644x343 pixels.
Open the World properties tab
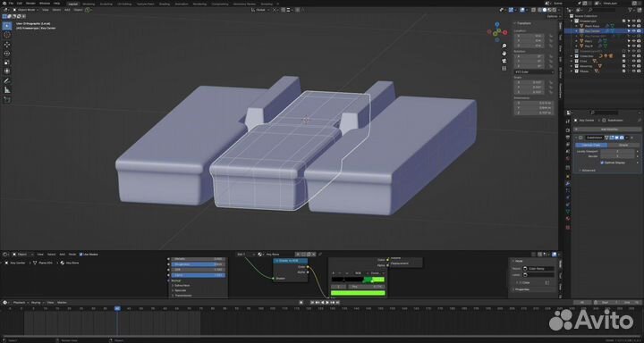coord(568,158)
